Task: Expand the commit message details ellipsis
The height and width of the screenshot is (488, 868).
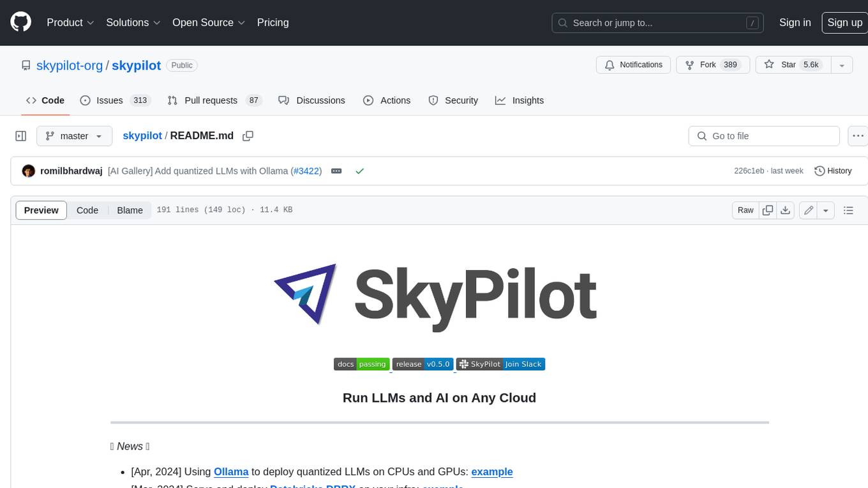Action: pos(336,171)
